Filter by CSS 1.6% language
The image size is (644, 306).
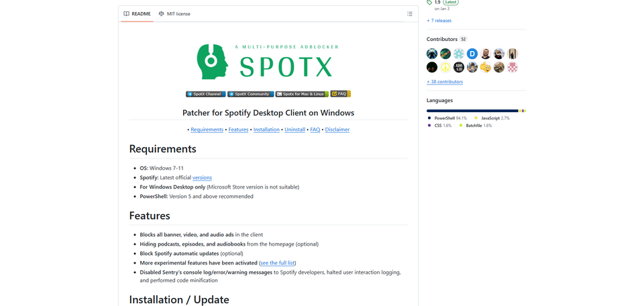pos(439,125)
